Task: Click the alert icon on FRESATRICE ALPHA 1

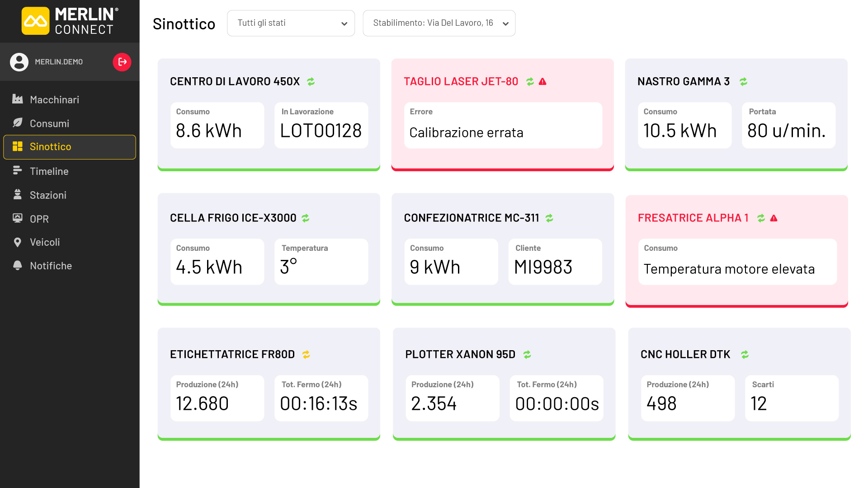Action: 774,218
